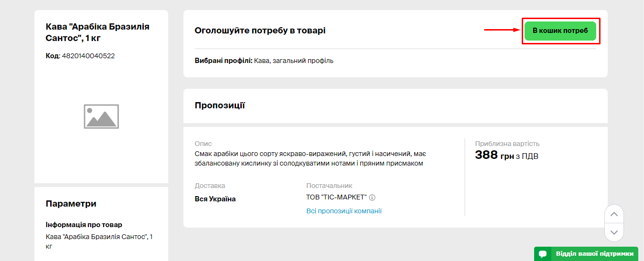This screenshot has width=644, height=261.
Task: Open "Всі пропозиції компанії" link
Action: coord(343,211)
